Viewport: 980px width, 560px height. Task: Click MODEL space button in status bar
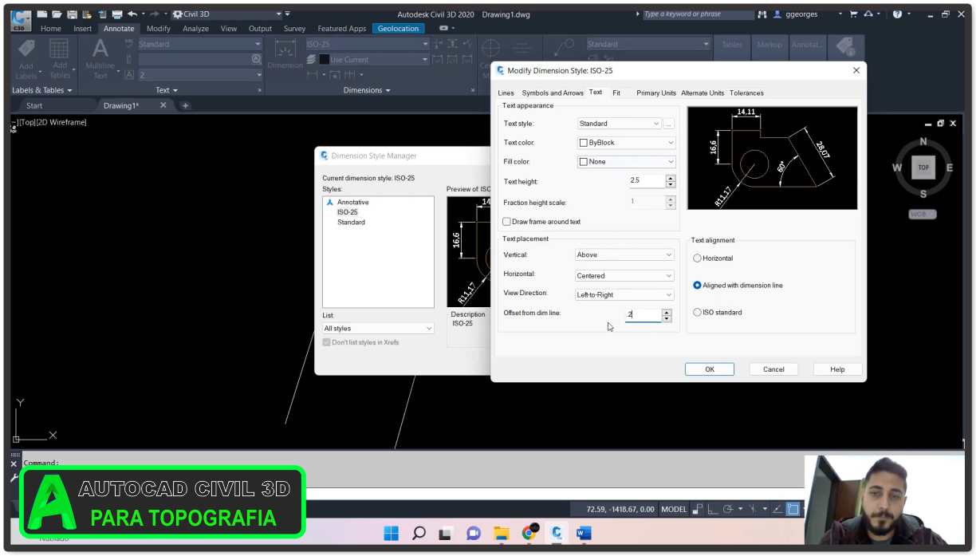point(674,509)
